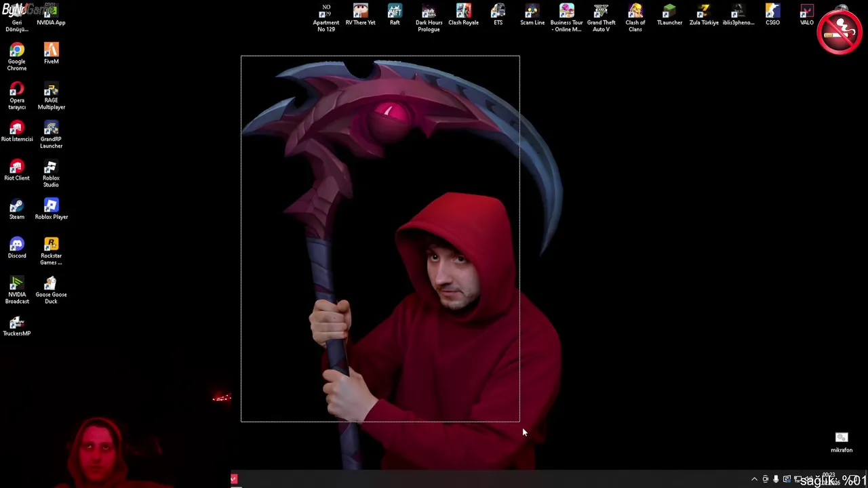
Task: Click the camera tray icon beside the chevron
Action: (765, 479)
